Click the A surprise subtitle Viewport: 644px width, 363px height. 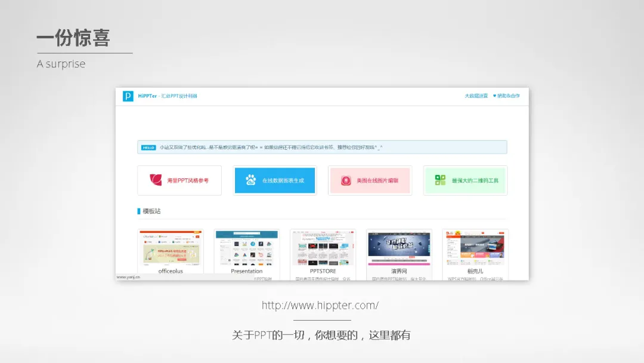(x=61, y=64)
